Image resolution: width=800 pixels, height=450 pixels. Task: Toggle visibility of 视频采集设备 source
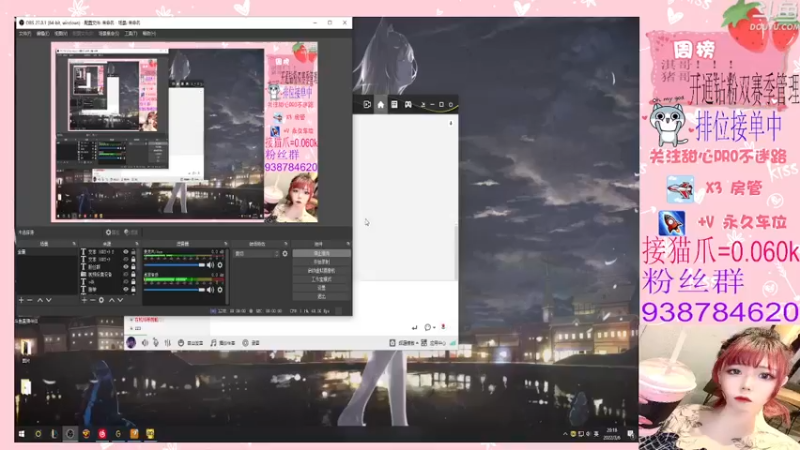pyautogui.click(x=126, y=274)
